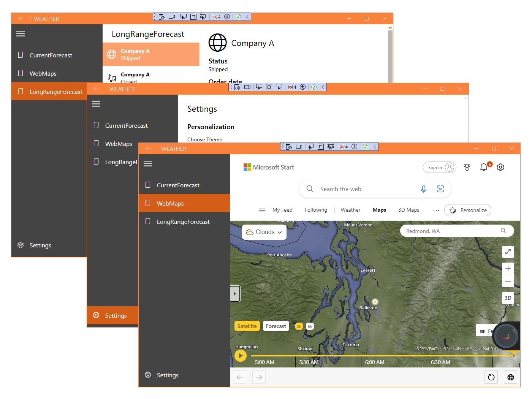Click the browser forward arrow below map
532x399 pixels.
coord(259,377)
